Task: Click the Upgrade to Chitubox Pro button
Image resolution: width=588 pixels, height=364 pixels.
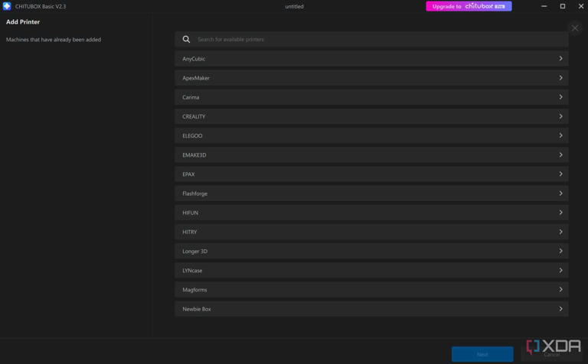Action: coord(469,6)
